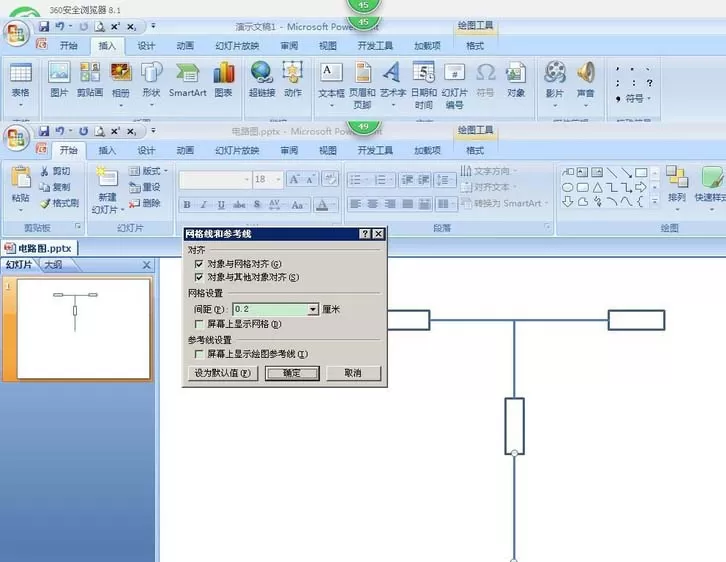Open the 形状 shapes gallery in Insert ribbon

151,84
